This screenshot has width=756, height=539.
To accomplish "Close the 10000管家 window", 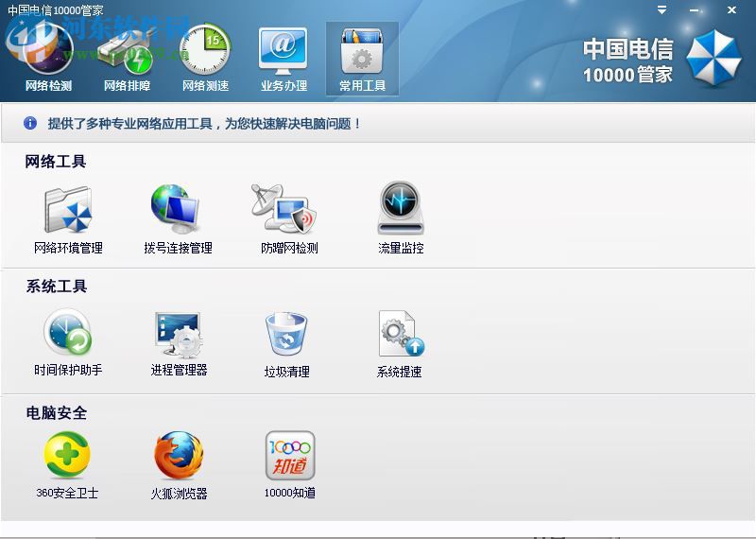I will pos(731,9).
